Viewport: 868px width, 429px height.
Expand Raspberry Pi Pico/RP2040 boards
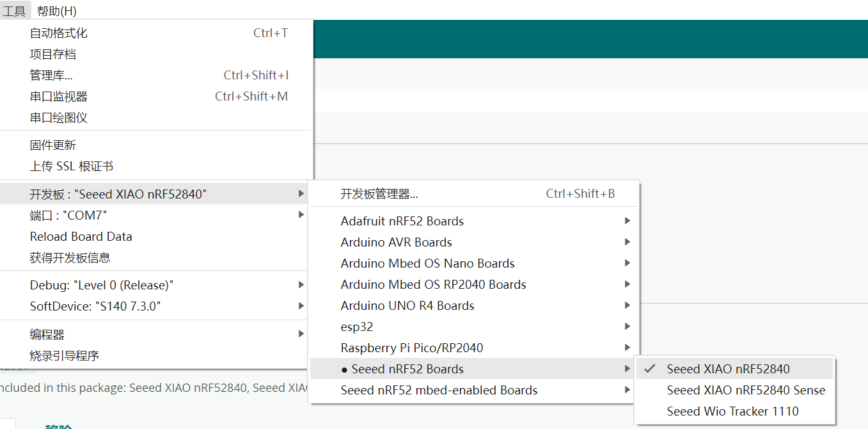pos(474,348)
